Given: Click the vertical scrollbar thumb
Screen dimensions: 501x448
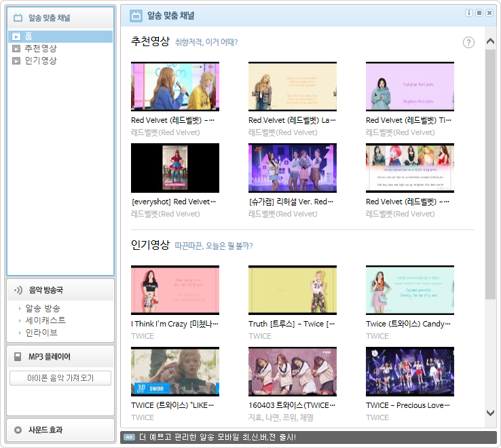Looking at the screenshot, I should pos(490,174).
